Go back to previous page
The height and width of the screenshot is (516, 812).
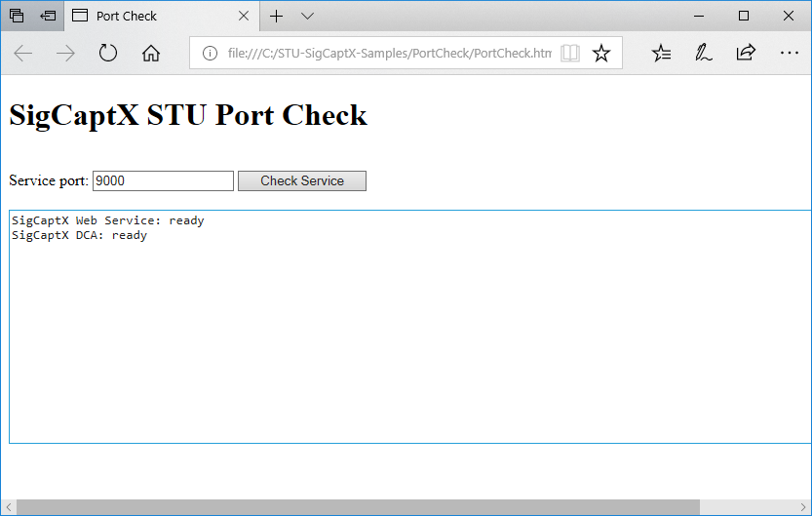click(x=22, y=53)
